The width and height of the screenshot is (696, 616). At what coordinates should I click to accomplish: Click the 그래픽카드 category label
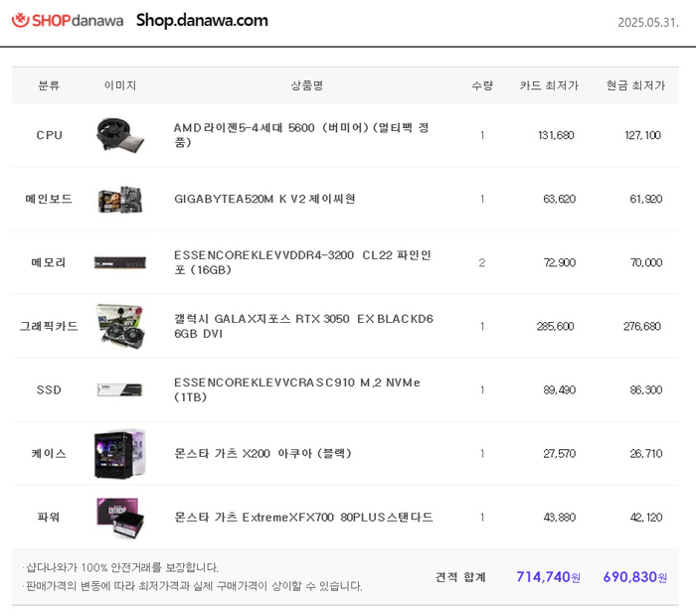49,327
